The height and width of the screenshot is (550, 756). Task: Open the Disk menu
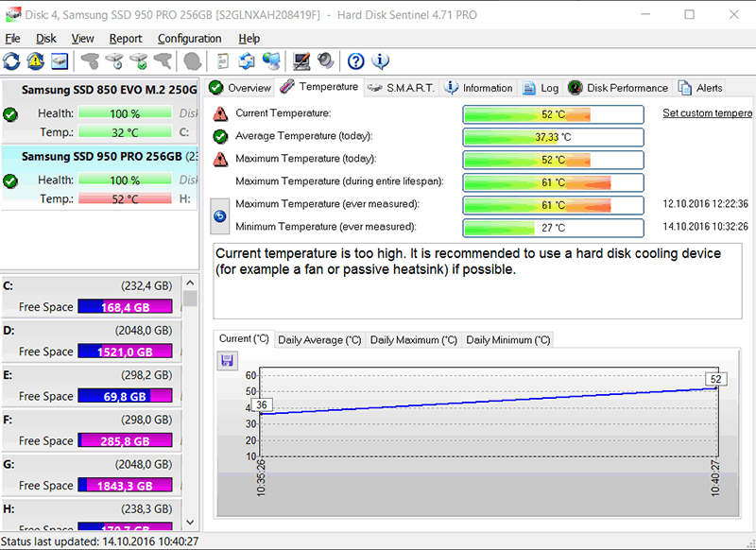[46, 39]
